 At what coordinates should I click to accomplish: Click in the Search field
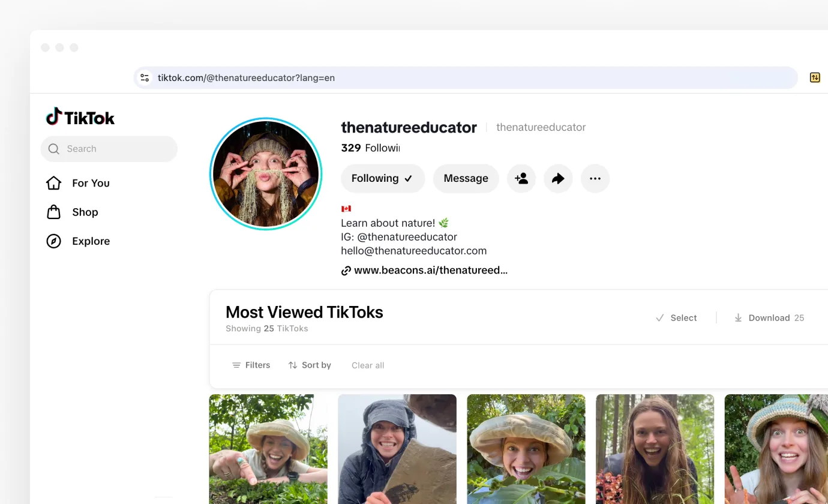click(109, 149)
